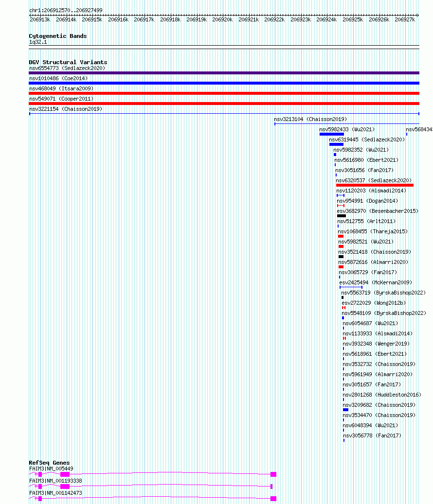Click nsv6054687 (Wu2021) variant label
The width and height of the screenshot is (433, 504).
click(x=370, y=323)
